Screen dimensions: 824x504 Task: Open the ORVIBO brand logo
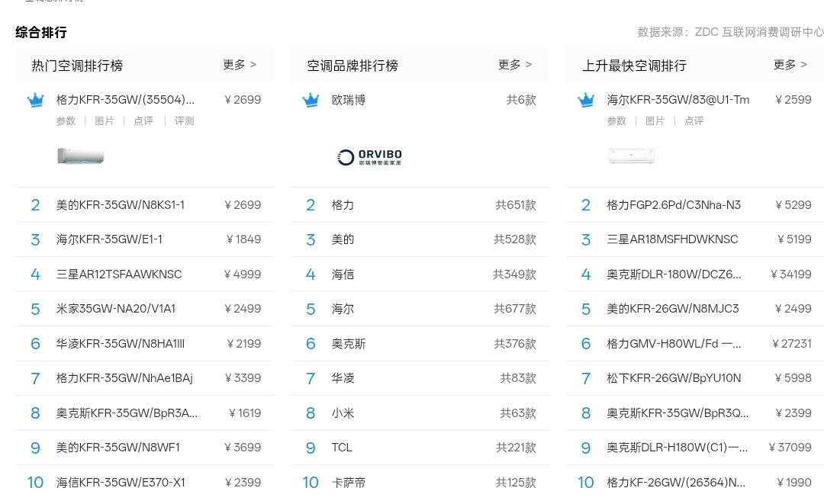pyautogui.click(x=369, y=157)
